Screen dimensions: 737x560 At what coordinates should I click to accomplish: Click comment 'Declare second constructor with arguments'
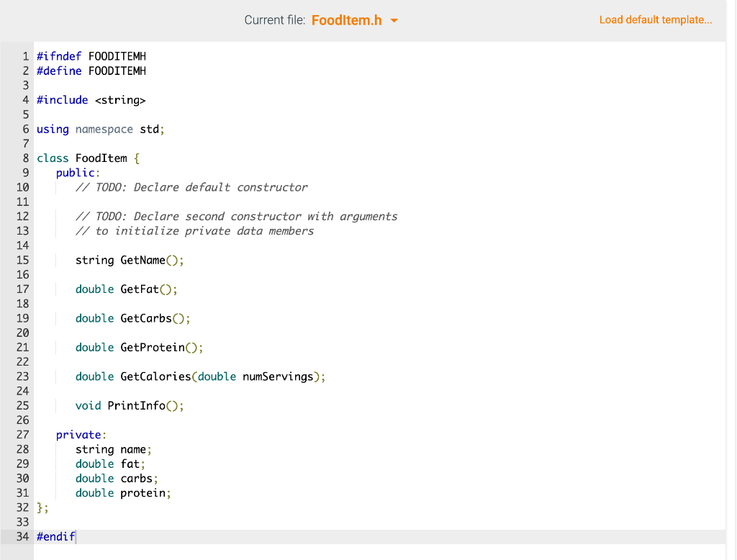265,216
